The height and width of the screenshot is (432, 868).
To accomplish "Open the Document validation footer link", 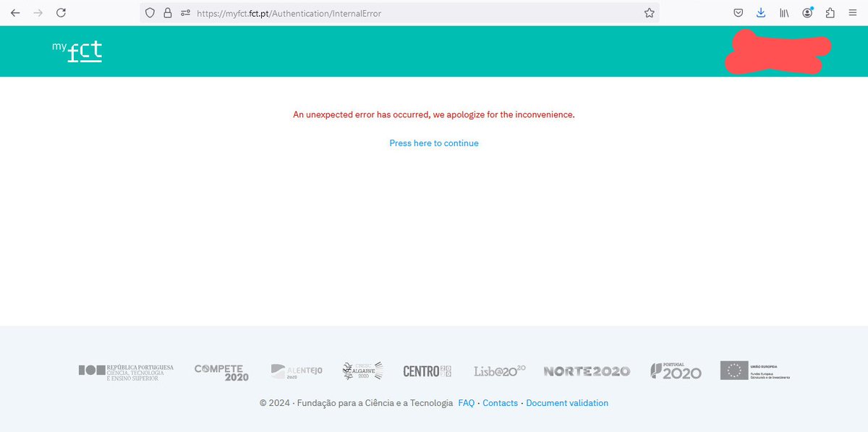I will 567,403.
